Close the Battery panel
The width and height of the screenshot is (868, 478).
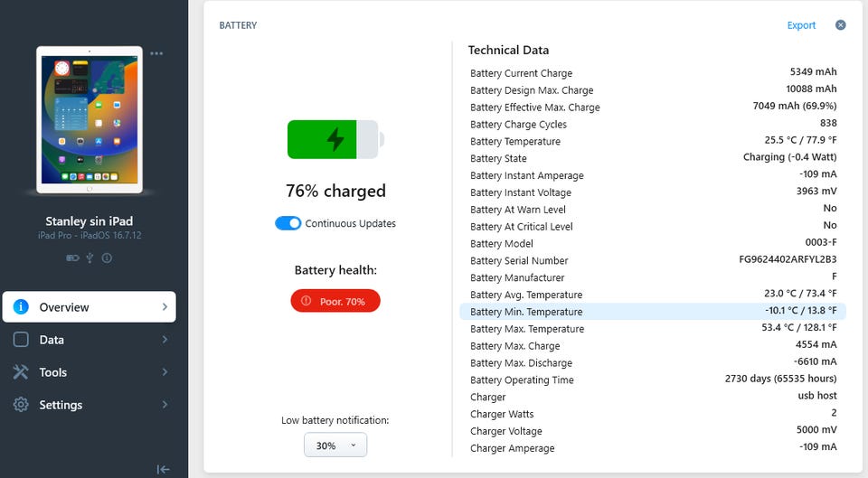point(840,25)
